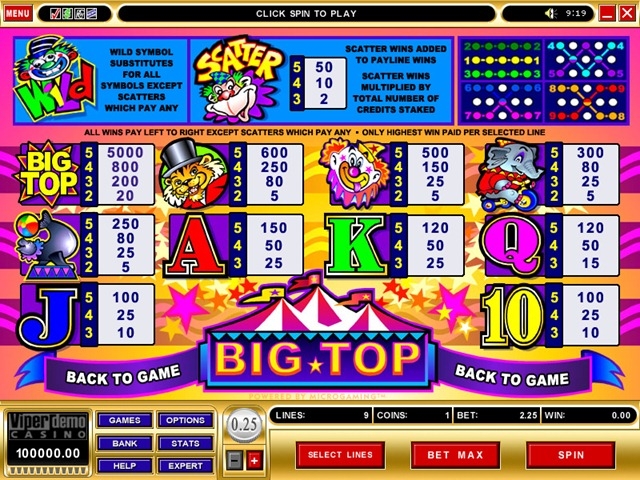Open the OPTIONS panel

point(185,420)
